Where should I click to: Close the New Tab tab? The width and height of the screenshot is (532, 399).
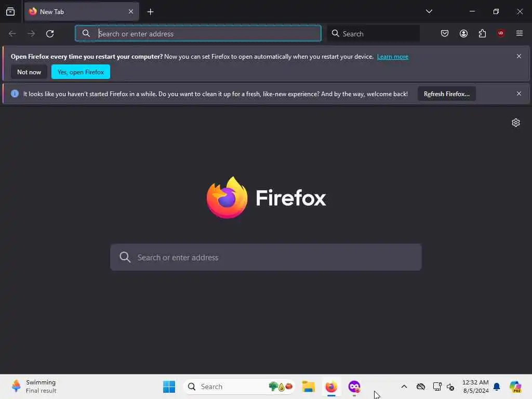[x=131, y=11]
